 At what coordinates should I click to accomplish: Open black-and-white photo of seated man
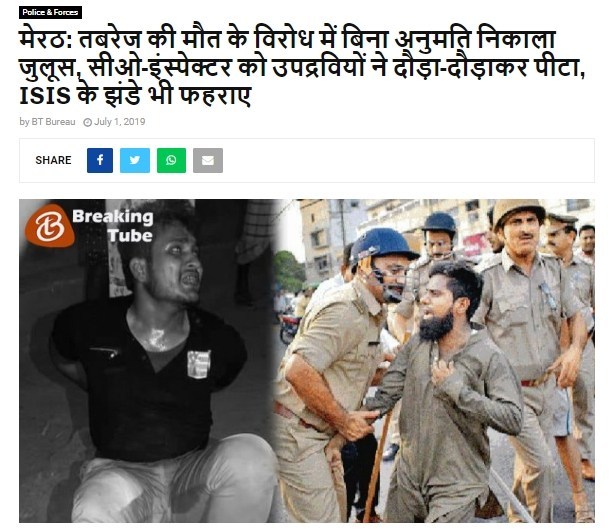149,361
